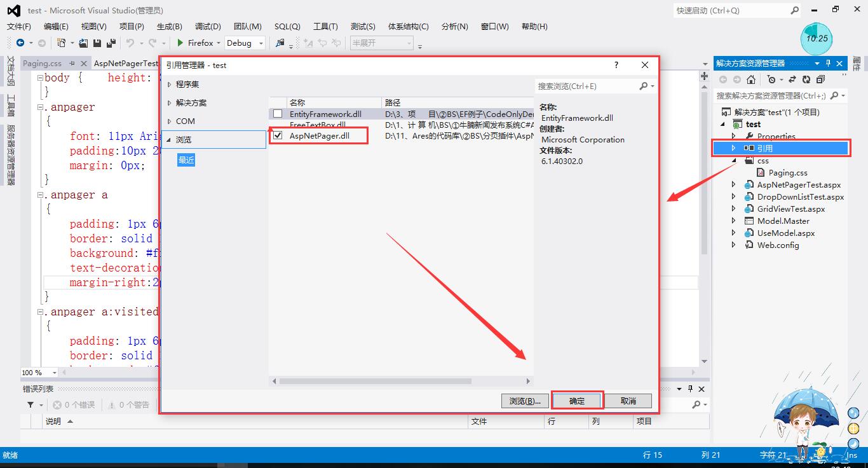Collapse the css folder in Solution Explorer
868x468 pixels.
tap(733, 161)
